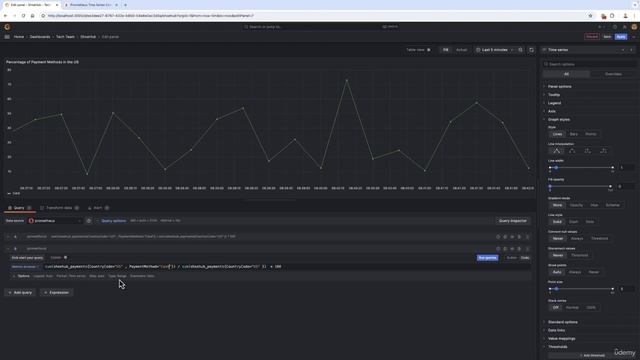Screen dimensions: 640x360
Task: Select linear line interpolation icon
Action: point(557,151)
